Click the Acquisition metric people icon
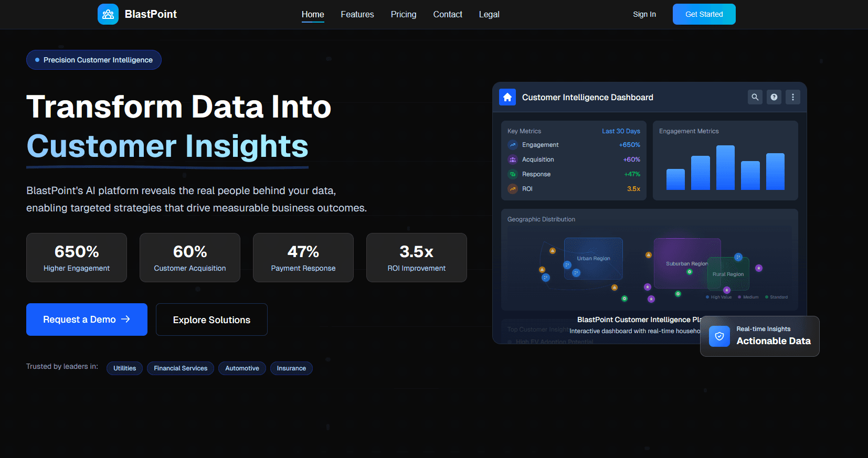 (x=513, y=159)
